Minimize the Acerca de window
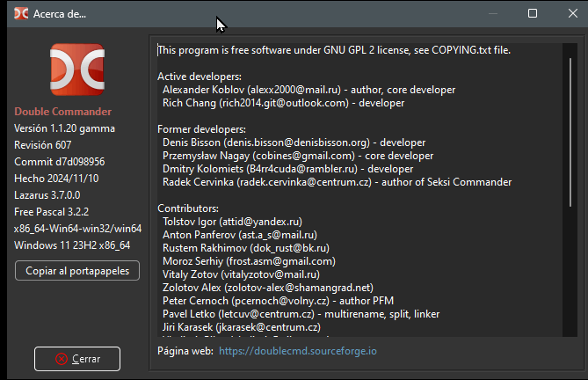Viewport: 588px width, 380px height. tap(492, 14)
